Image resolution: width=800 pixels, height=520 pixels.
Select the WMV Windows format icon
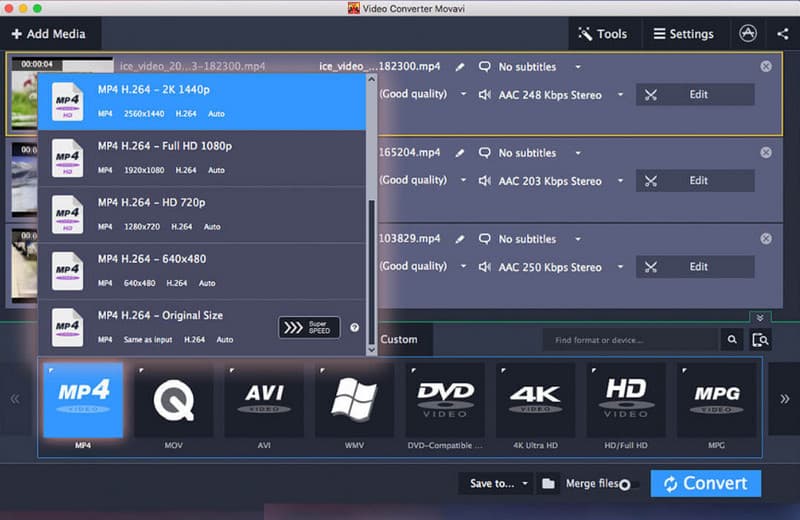pyautogui.click(x=354, y=400)
